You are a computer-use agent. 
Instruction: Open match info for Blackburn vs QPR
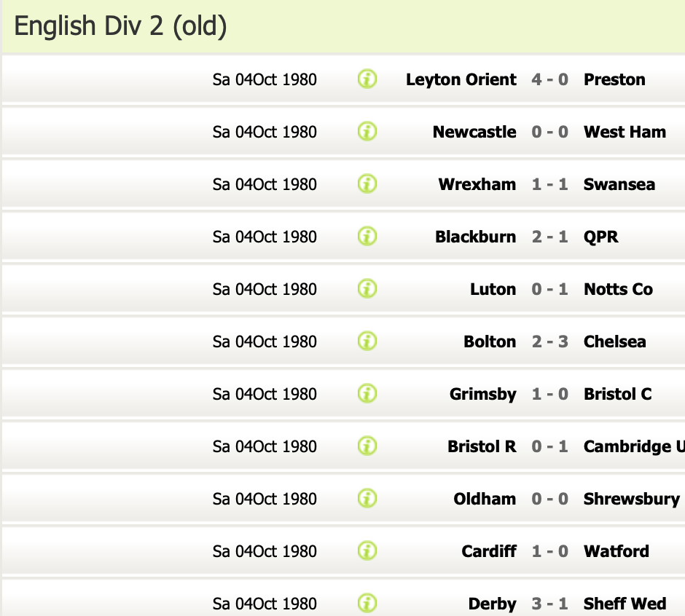[367, 236]
